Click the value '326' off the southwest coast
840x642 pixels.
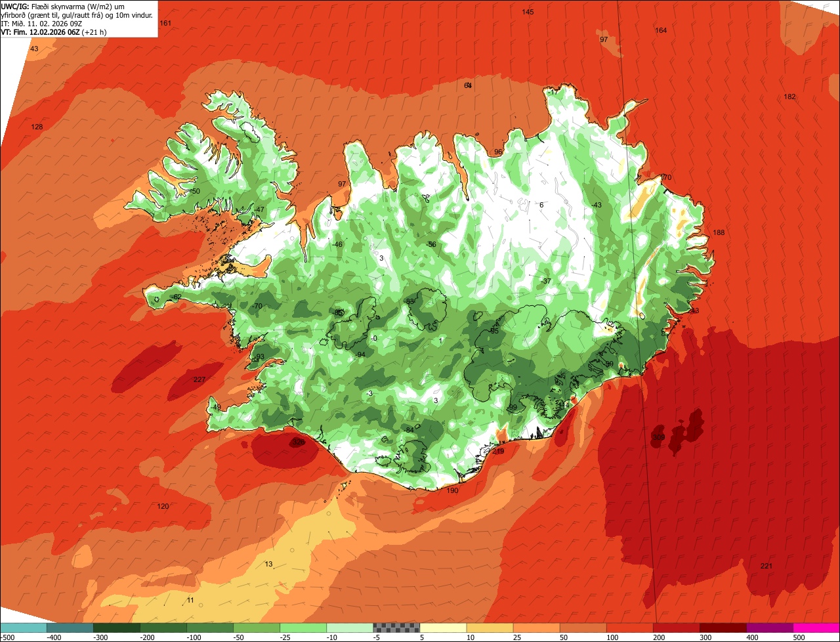coord(299,442)
